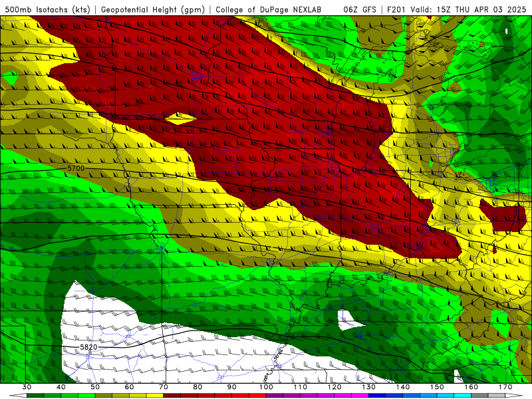532x399 pixels.
Task: Click the 30 value on the color scale
Action: 27,387
